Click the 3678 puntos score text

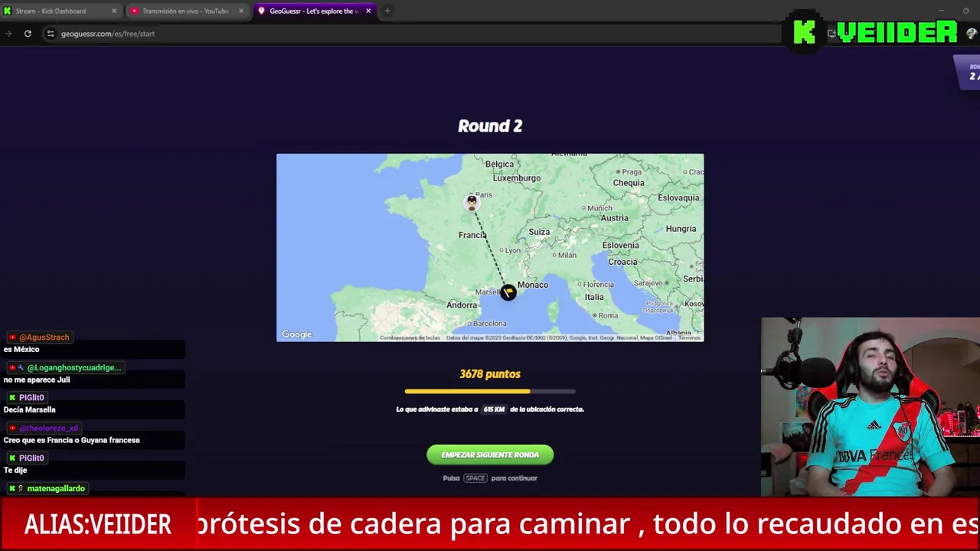click(490, 374)
